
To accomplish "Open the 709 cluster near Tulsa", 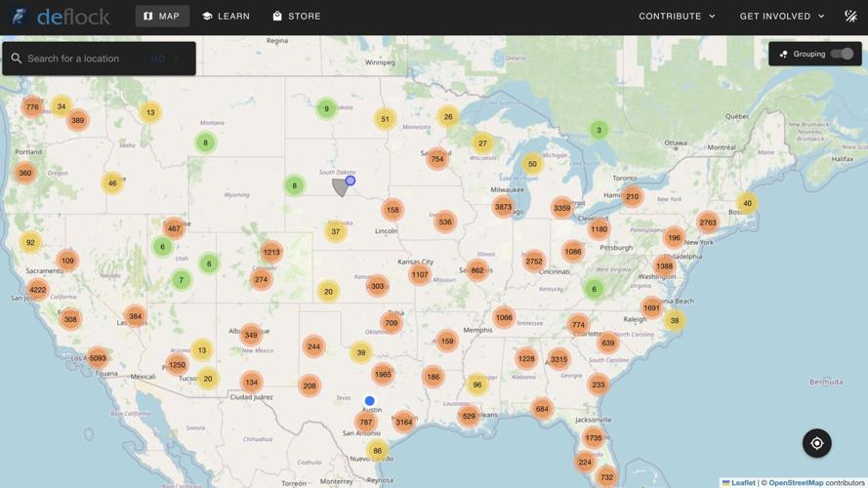I will [392, 323].
